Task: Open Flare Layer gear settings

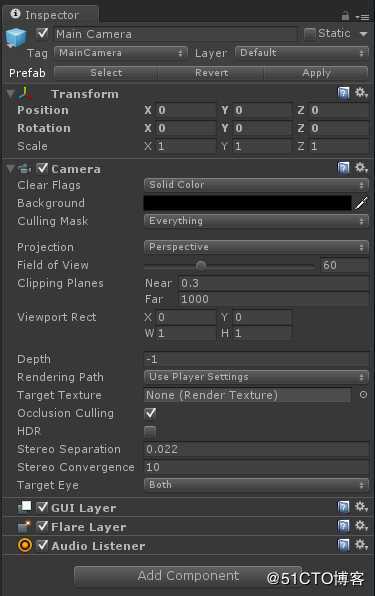Action: point(361,526)
